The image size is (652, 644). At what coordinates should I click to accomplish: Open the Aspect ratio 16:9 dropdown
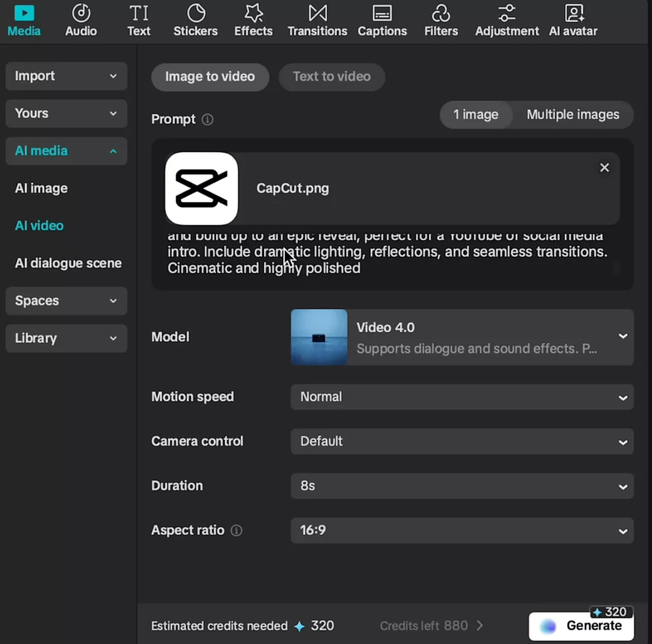point(462,531)
